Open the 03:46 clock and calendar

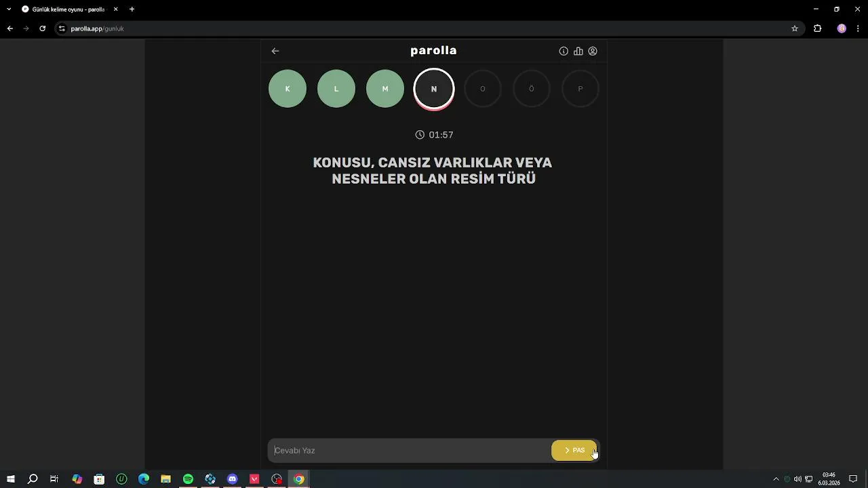pyautogui.click(x=829, y=479)
